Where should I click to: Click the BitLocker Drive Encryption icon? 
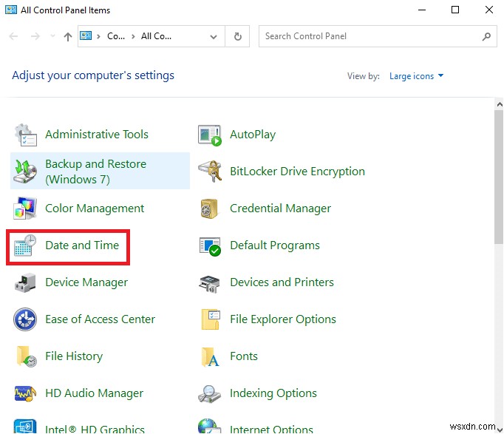pos(211,172)
